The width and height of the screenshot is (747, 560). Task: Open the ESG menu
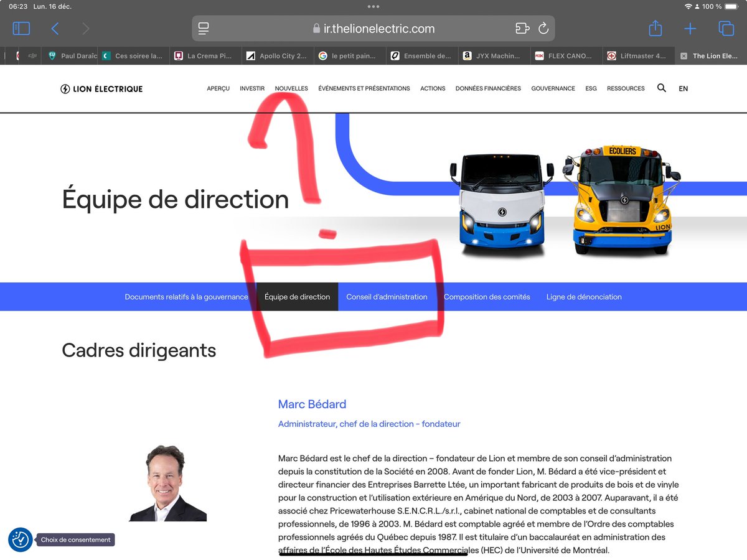pos(591,88)
